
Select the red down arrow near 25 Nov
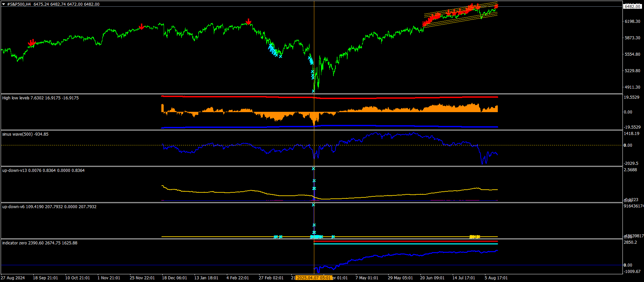142,27
